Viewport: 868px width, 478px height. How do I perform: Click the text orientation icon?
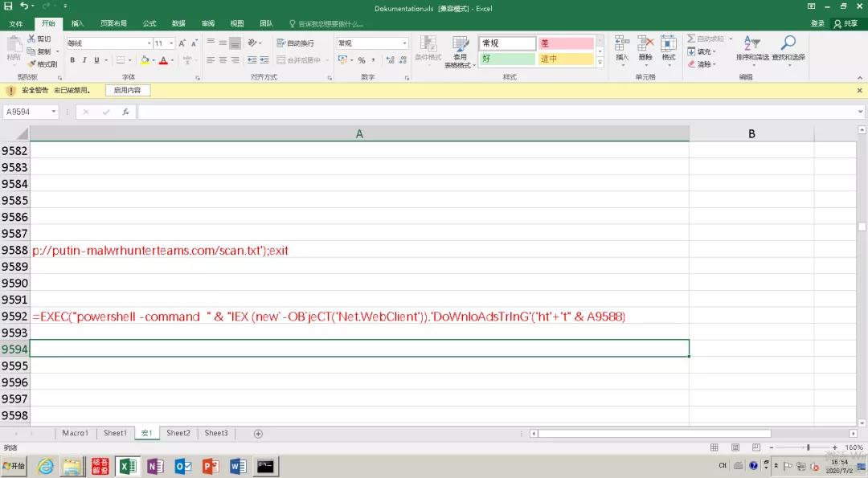[x=252, y=43]
